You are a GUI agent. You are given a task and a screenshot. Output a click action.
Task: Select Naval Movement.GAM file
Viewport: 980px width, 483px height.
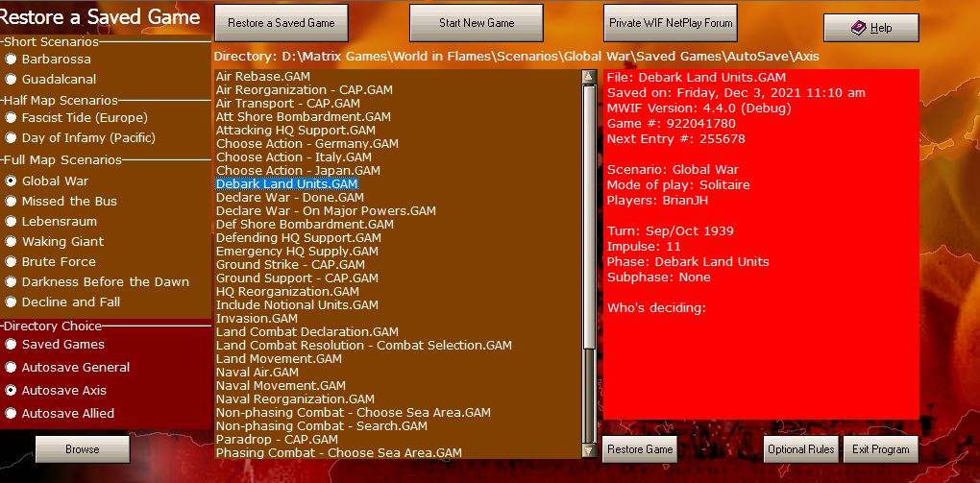[x=281, y=385]
